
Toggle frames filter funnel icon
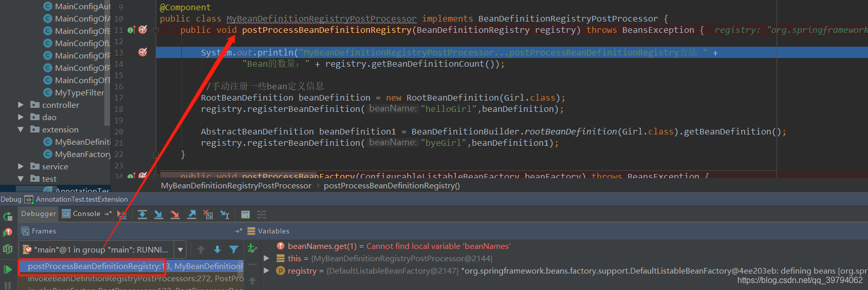[x=234, y=249]
